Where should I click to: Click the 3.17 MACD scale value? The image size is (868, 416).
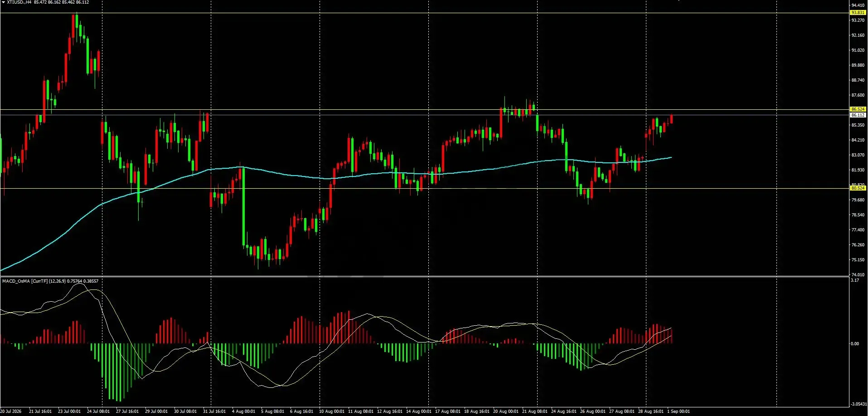855,280
